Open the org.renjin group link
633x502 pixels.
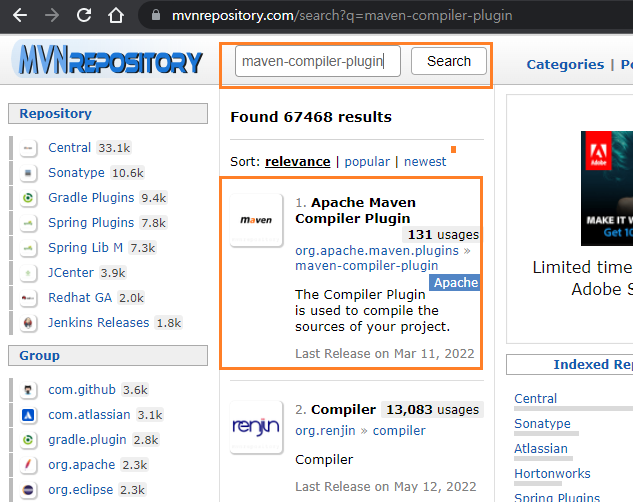[x=325, y=431]
